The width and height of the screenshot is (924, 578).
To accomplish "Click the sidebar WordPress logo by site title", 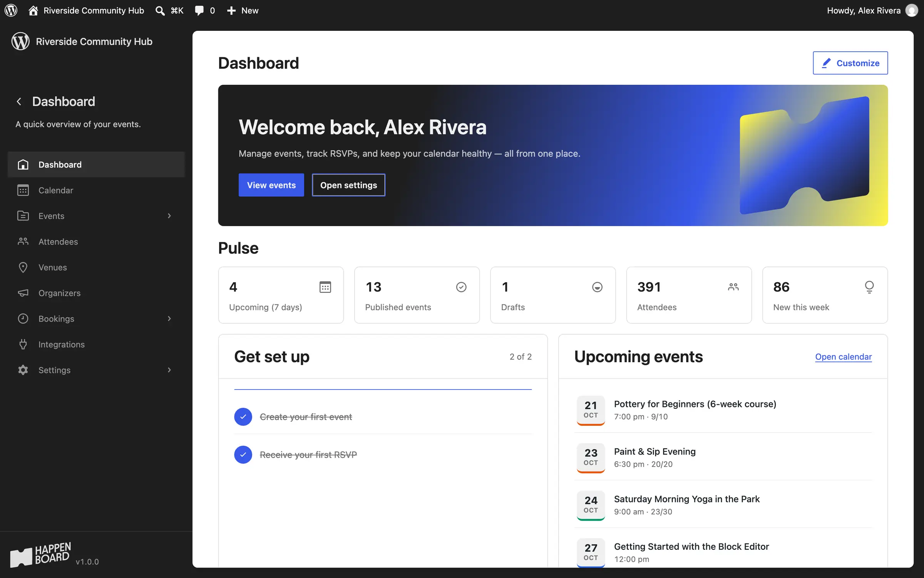I will [20, 41].
